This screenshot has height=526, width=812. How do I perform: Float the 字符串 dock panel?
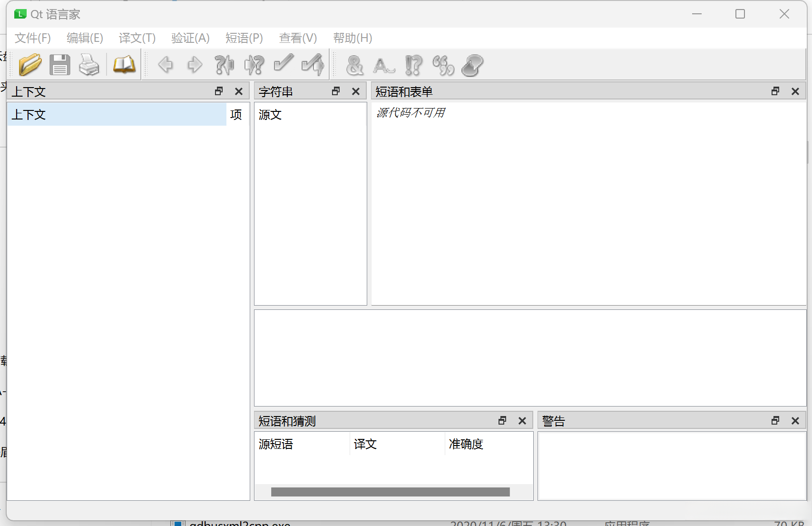(x=336, y=91)
